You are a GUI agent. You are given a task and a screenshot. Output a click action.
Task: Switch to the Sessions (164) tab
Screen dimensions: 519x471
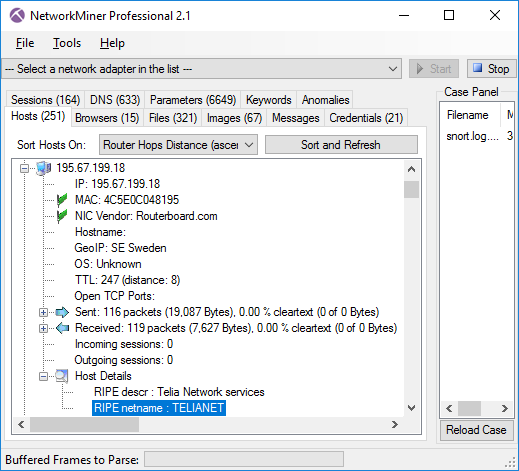pyautogui.click(x=45, y=100)
